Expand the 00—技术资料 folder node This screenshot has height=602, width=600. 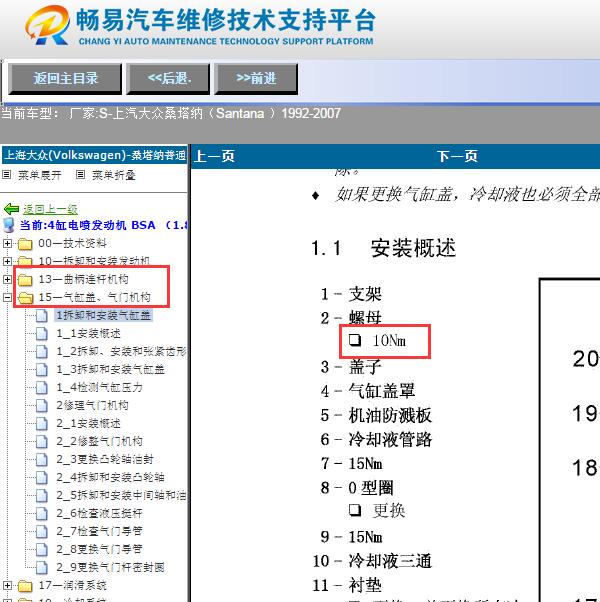[7, 243]
